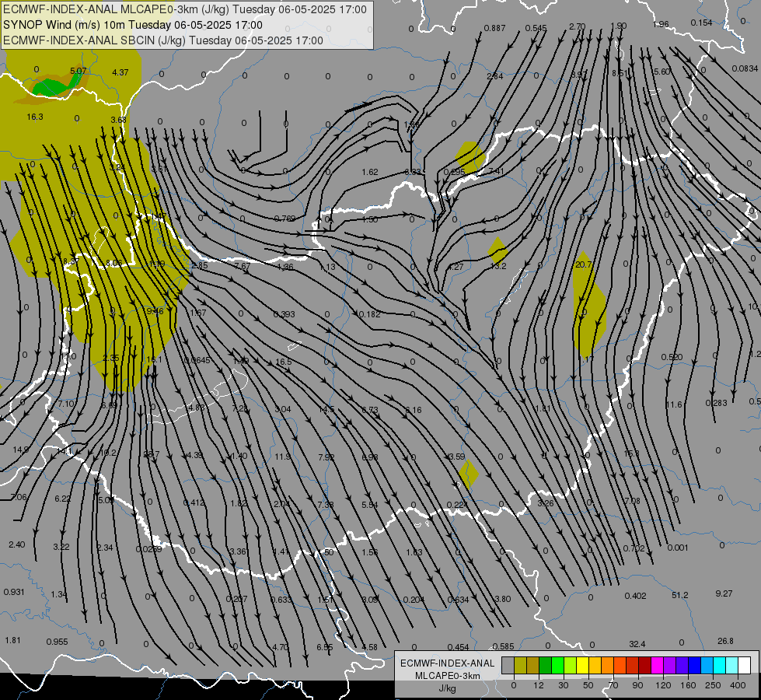The width and height of the screenshot is (761, 700).
Task: Click the legend tick label 400
Action: (x=738, y=685)
